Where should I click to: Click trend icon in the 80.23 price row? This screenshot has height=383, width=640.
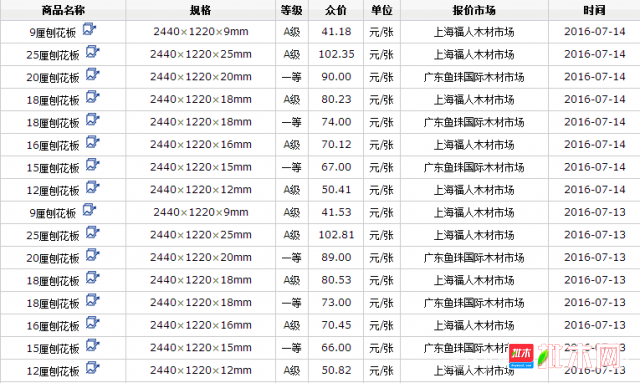(93, 97)
